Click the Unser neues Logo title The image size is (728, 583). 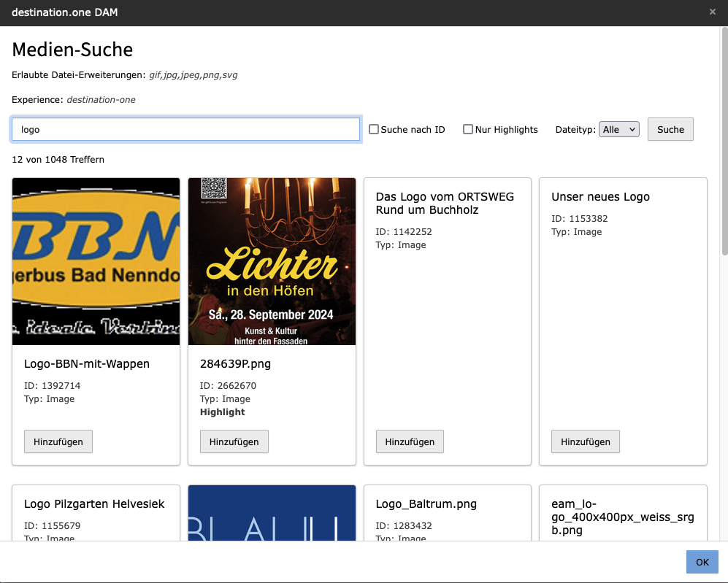tap(600, 197)
